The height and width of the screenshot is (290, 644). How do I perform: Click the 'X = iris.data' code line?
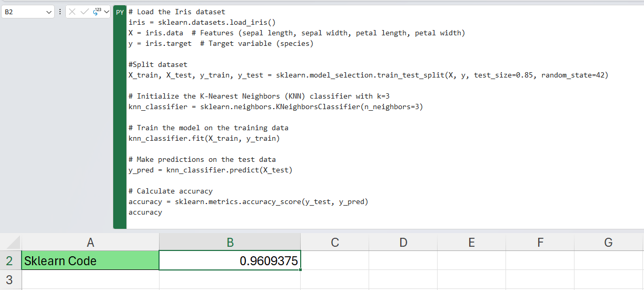pos(296,33)
